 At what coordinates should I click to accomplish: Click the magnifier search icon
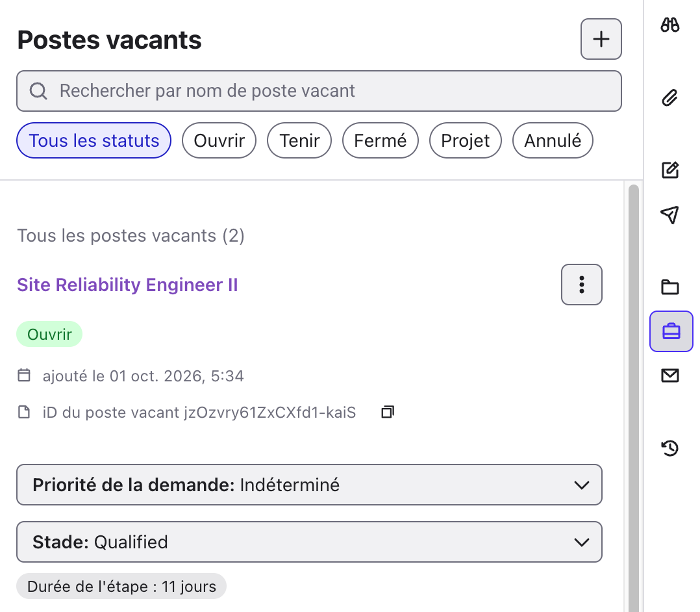click(38, 91)
